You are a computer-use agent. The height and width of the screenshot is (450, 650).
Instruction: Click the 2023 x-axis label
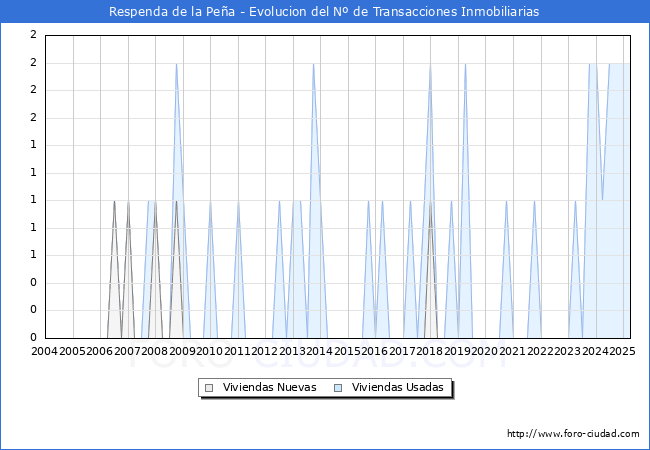[568, 351]
